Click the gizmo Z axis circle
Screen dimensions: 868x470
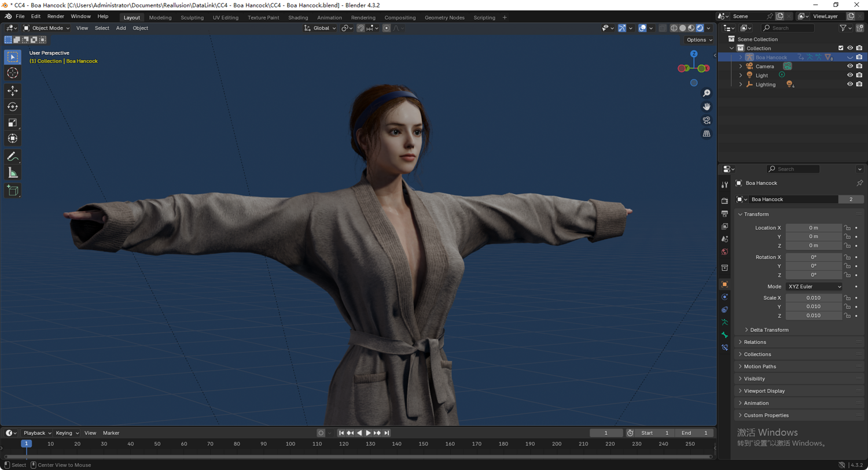point(694,54)
